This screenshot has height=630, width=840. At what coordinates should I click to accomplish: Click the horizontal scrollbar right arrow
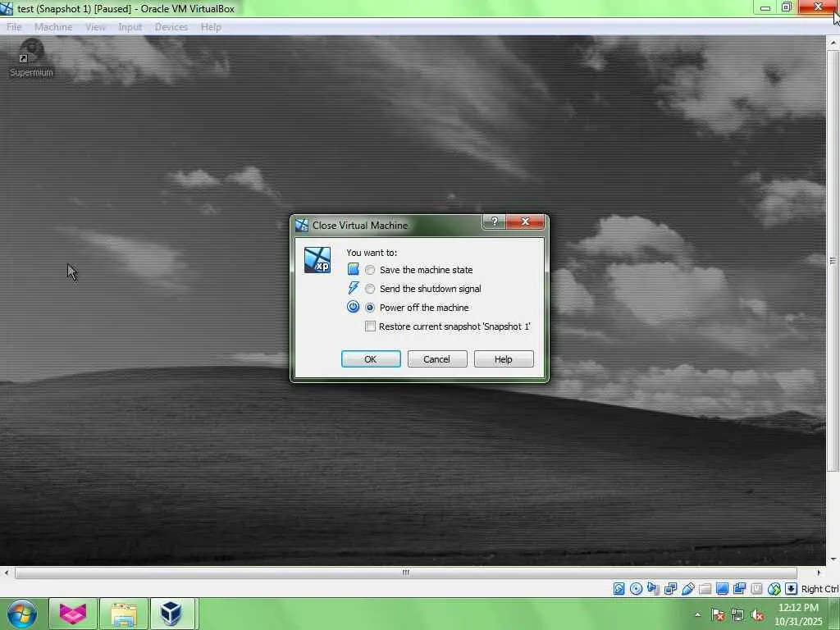point(818,573)
